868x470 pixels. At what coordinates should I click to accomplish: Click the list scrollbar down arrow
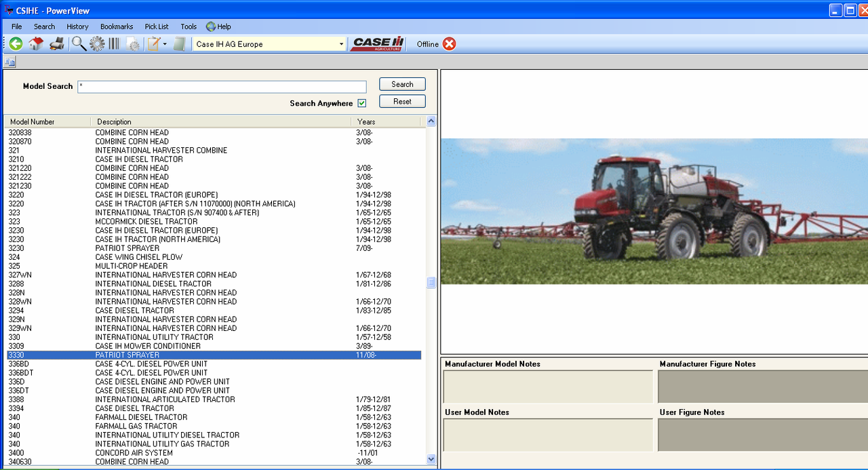(431, 459)
